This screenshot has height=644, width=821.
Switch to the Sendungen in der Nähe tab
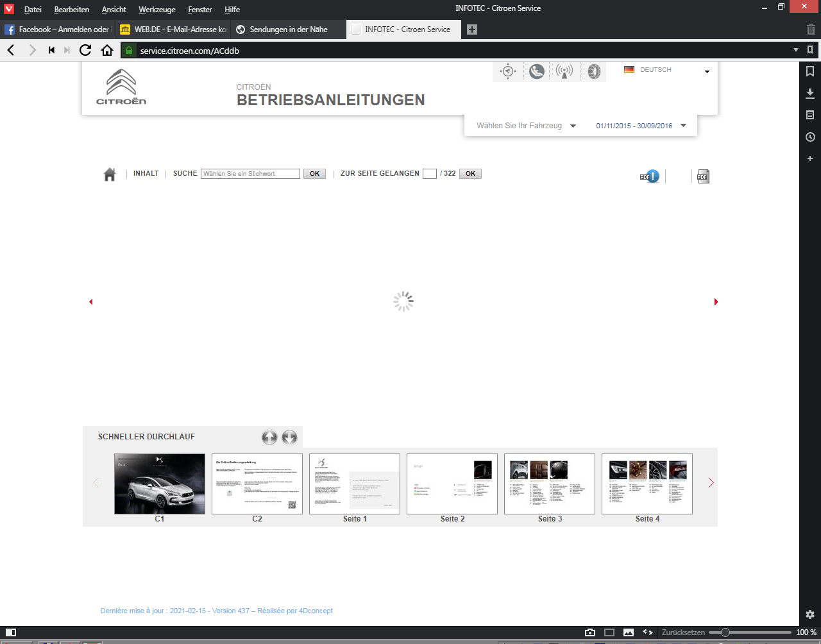point(289,30)
